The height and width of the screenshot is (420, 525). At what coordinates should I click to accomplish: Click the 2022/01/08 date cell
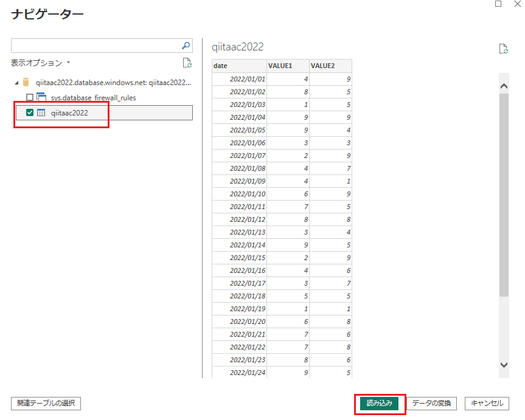click(239, 168)
